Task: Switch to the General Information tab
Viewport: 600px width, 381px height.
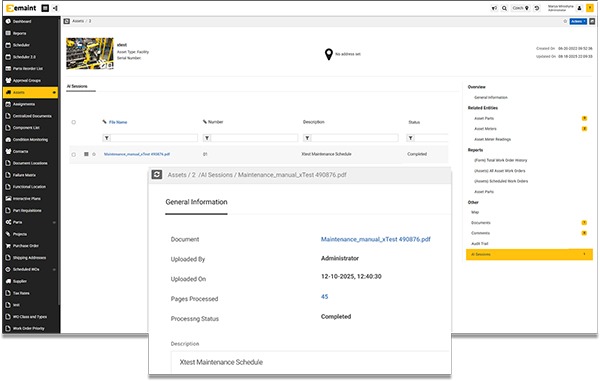Action: click(x=196, y=202)
